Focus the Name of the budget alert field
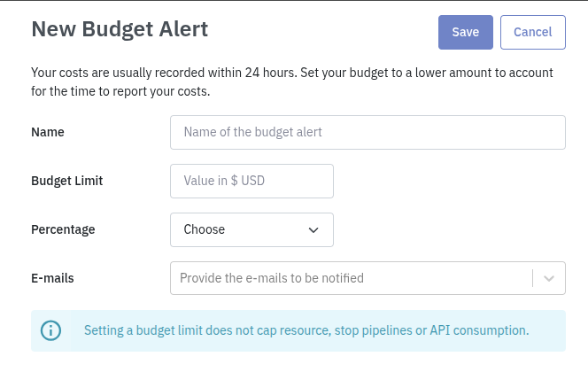 click(x=367, y=132)
